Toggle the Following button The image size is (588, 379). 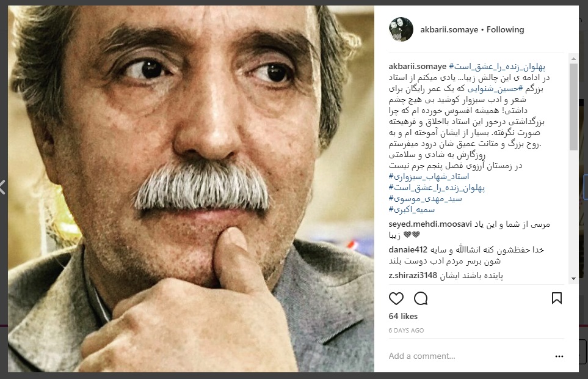(505, 29)
